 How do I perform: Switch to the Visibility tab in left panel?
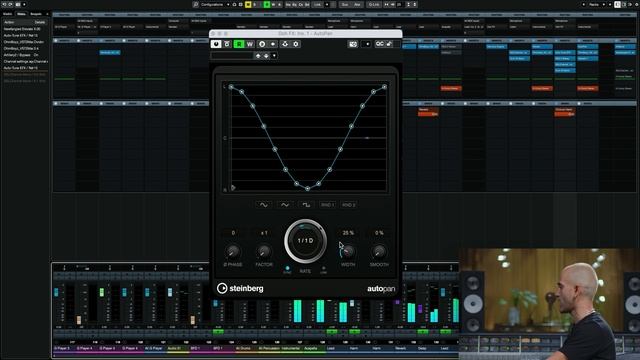pyautogui.click(x=8, y=14)
